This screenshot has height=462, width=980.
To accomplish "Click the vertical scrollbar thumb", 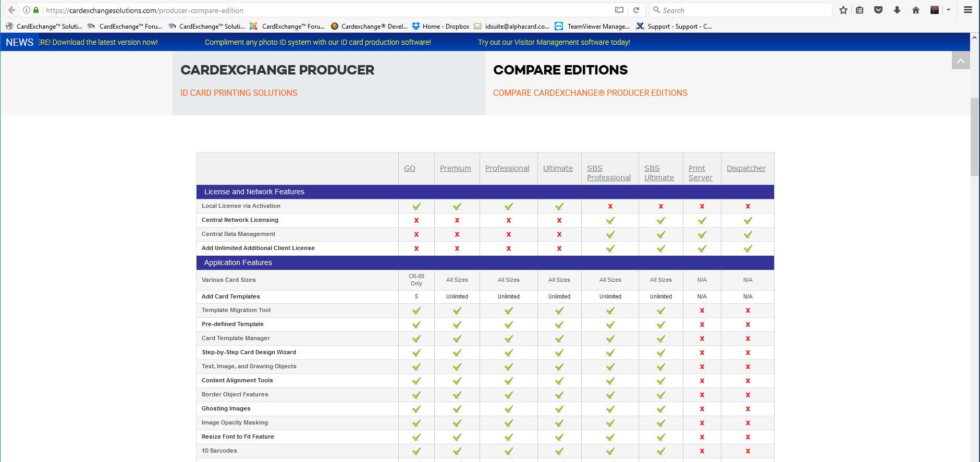I will tap(974, 136).
